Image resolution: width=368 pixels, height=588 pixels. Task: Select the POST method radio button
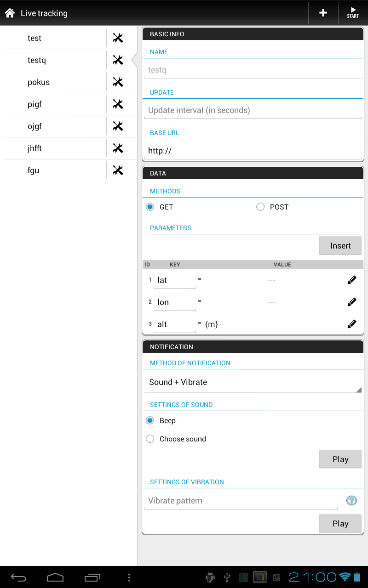tap(260, 207)
